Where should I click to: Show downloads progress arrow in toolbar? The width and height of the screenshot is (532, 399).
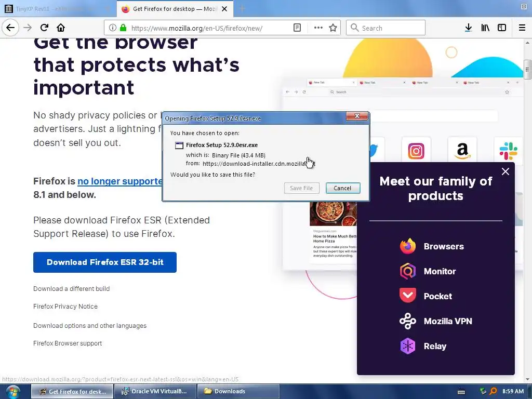tap(469, 28)
